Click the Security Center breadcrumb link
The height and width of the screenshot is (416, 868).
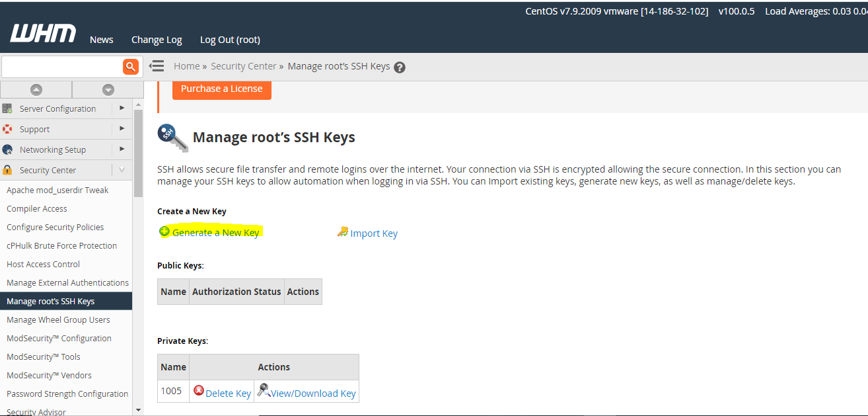[x=244, y=66]
